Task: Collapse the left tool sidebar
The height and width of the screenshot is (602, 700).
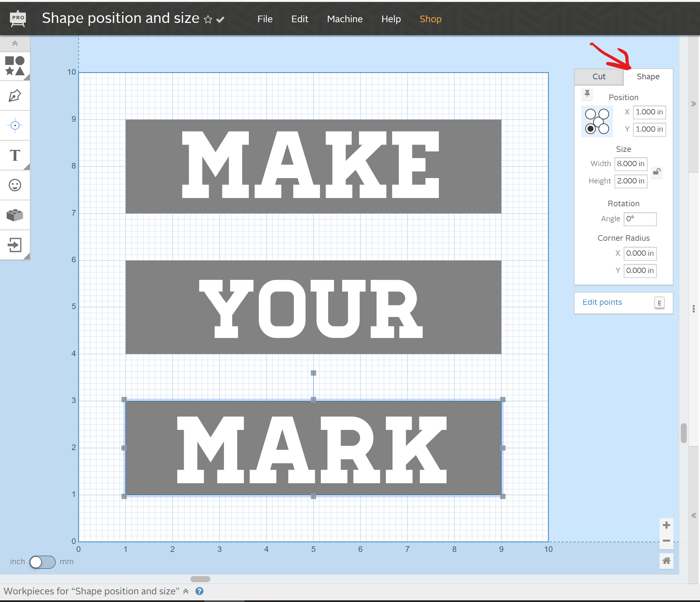Action: coord(15,43)
